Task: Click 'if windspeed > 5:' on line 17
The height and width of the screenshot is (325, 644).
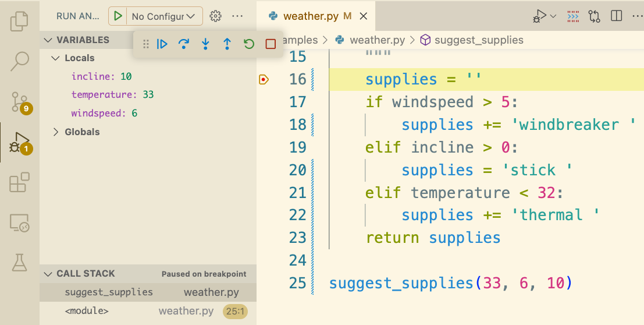Action: coord(443,102)
